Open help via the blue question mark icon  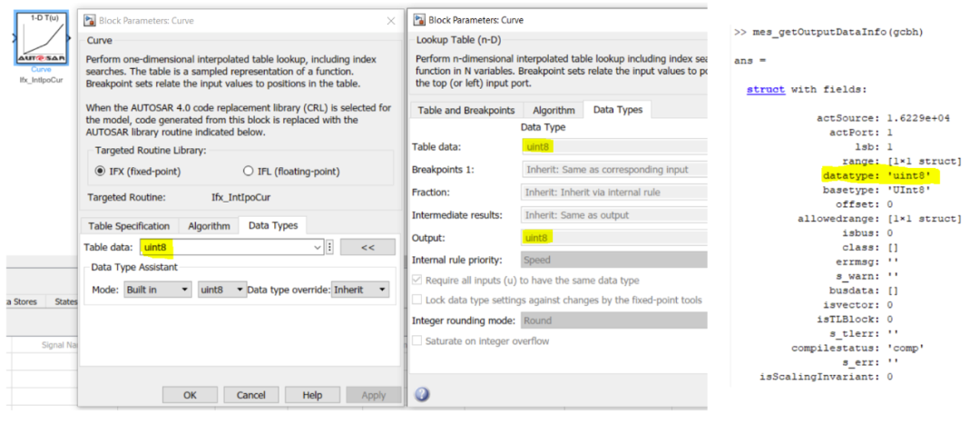click(422, 394)
